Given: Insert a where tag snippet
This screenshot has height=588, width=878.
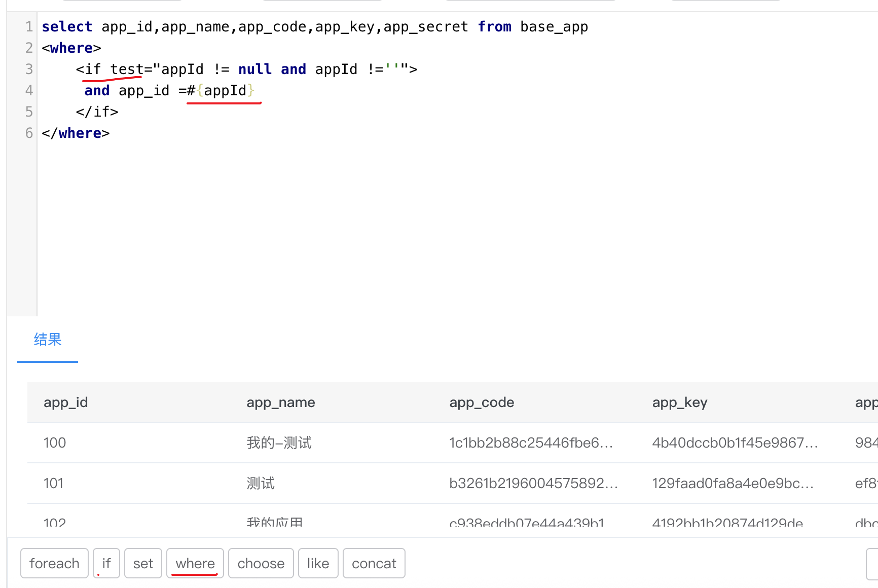Looking at the screenshot, I should point(195,563).
